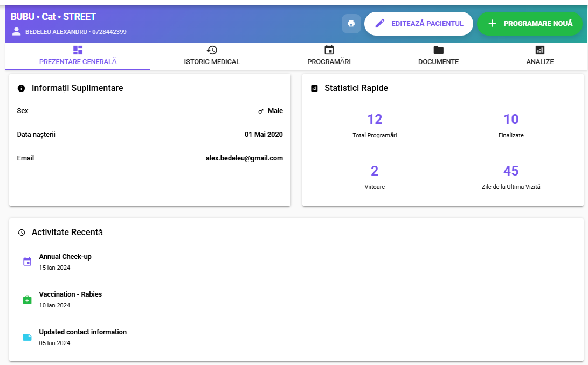588x365 pixels.
Task: Click the patient title BUBU • Cat • STREET
Action: point(53,17)
